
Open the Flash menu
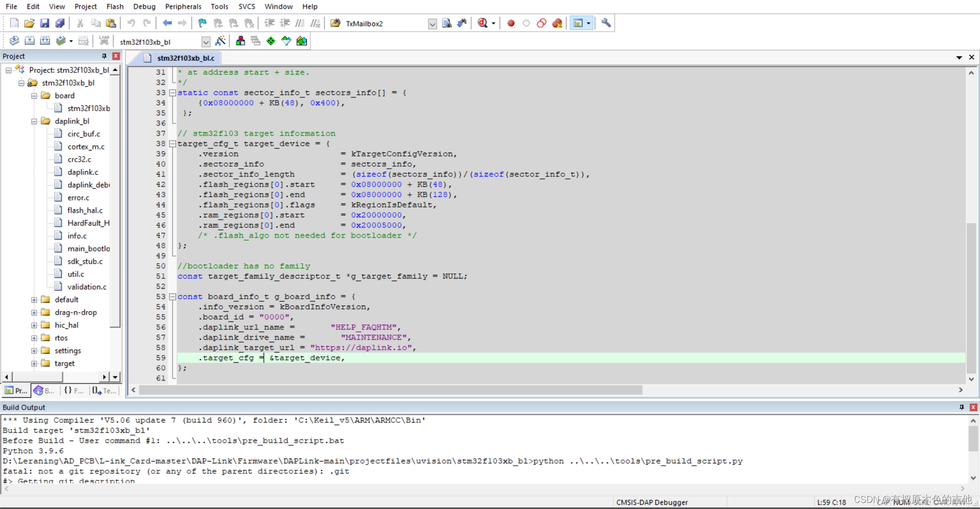tap(115, 7)
